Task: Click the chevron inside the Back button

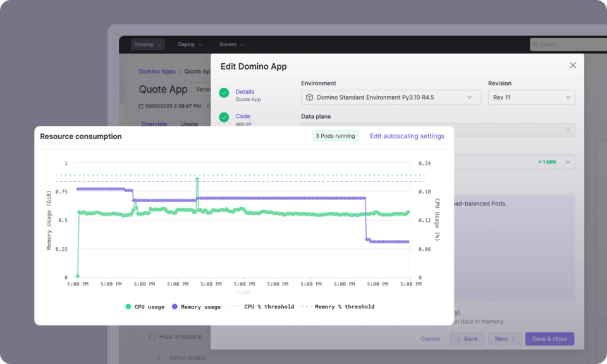Action: [x=459, y=339]
